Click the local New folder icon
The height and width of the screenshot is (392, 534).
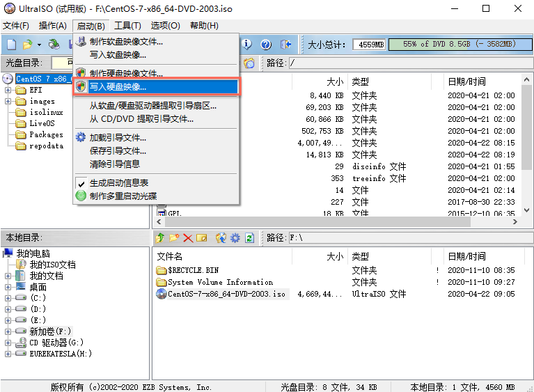point(174,237)
